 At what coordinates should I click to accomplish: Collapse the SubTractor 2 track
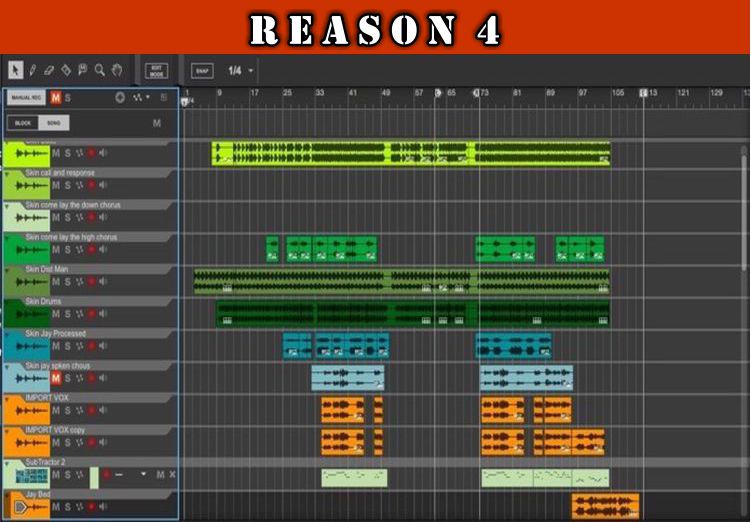pos(7,463)
